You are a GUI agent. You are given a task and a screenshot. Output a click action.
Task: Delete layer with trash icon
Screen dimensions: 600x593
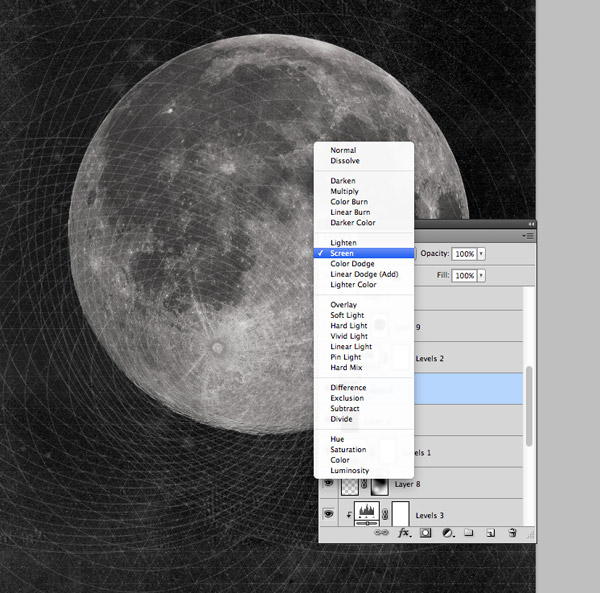[x=512, y=534]
